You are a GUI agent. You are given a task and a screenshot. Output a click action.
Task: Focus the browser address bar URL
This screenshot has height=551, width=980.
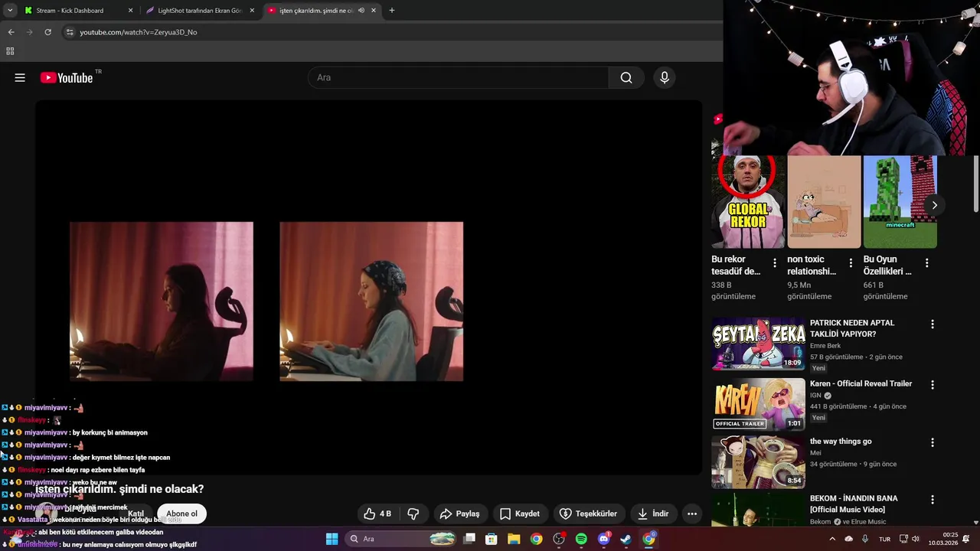pyautogui.click(x=139, y=32)
